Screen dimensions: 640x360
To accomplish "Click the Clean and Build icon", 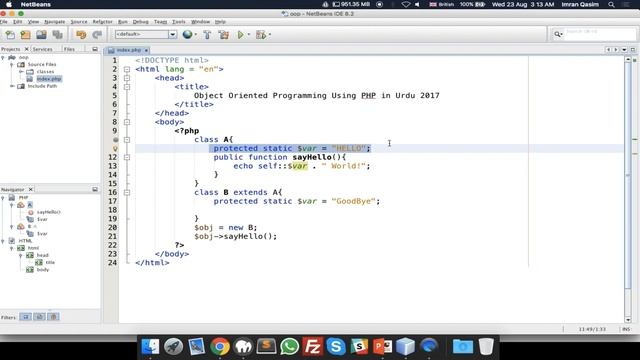I will coord(223,35).
